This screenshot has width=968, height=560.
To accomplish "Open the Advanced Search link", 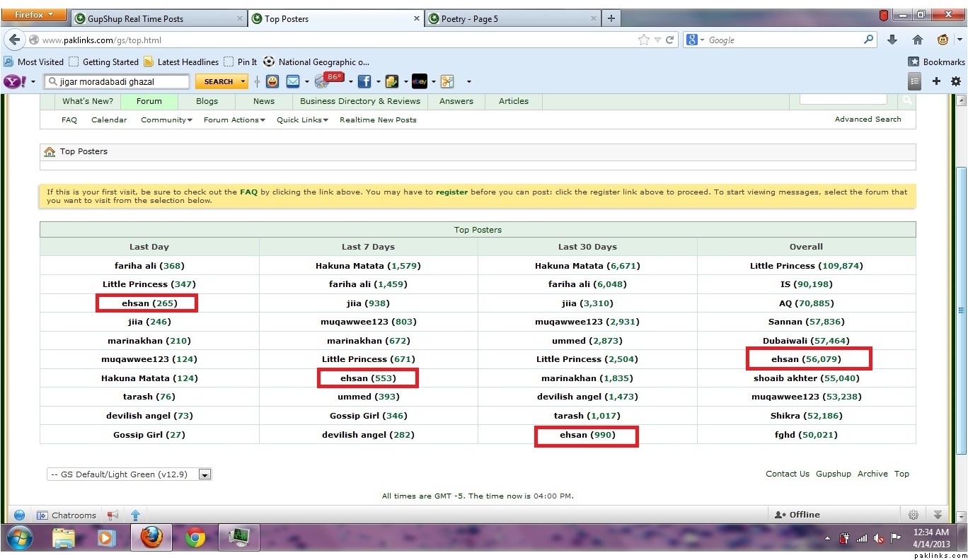I will pyautogui.click(x=868, y=119).
